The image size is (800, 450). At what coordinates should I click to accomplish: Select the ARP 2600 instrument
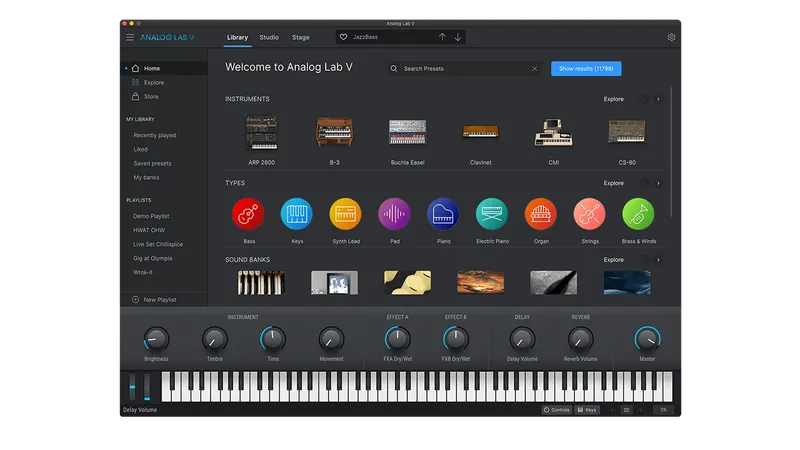point(261,132)
